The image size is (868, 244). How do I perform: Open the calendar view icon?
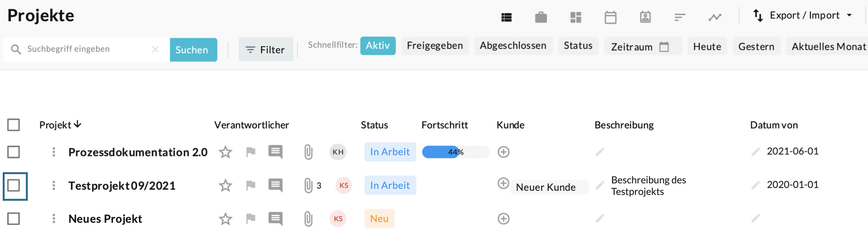pyautogui.click(x=610, y=17)
